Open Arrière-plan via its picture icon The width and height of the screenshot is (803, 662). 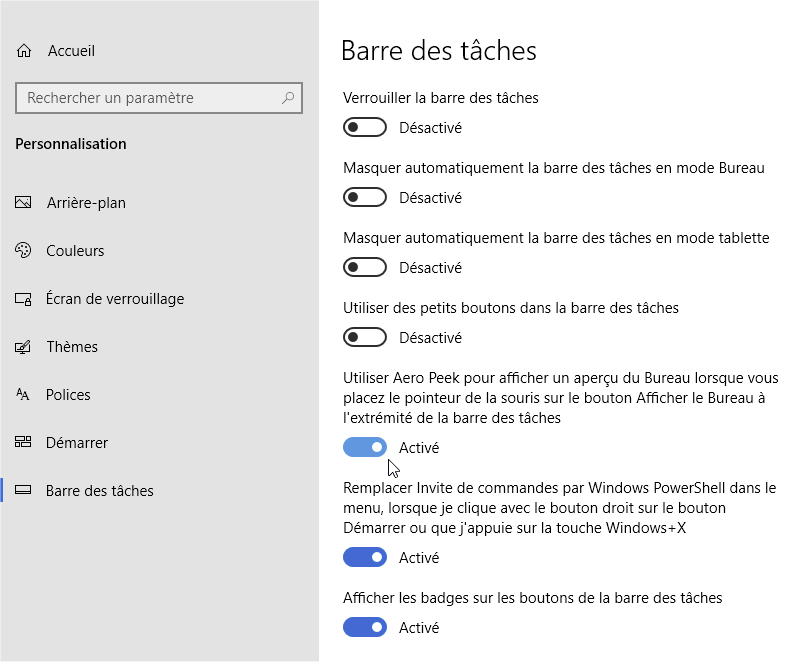(23, 202)
